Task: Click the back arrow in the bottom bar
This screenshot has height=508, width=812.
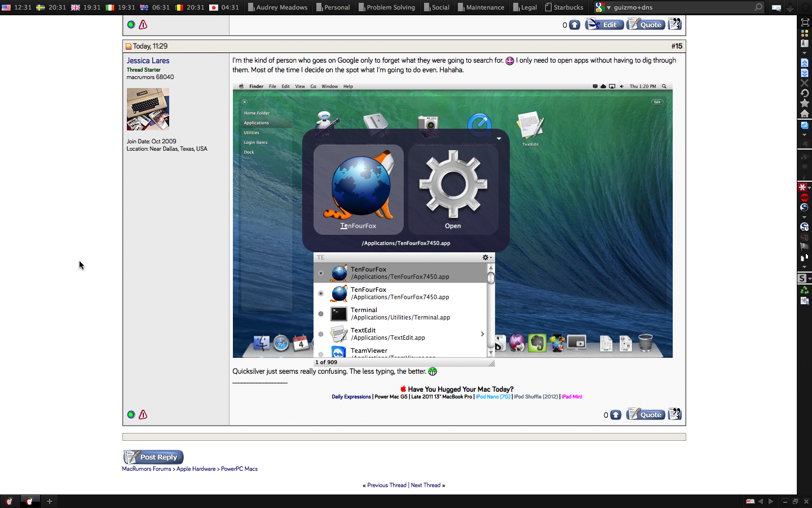Action: (761, 501)
